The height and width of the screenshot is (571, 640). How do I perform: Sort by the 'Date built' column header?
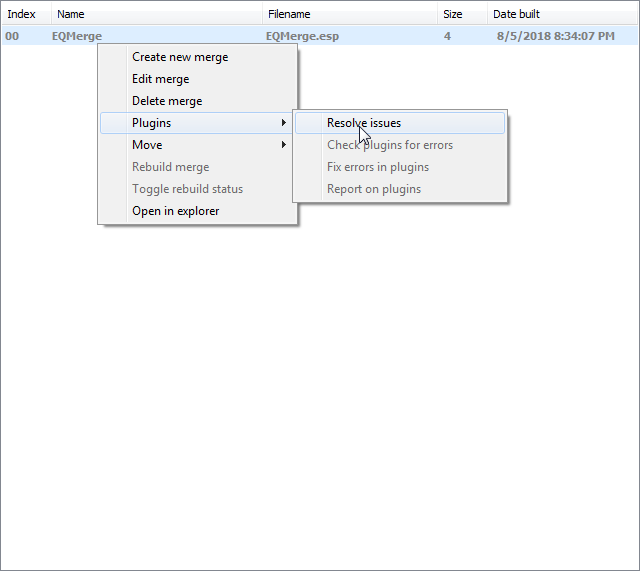pos(563,14)
